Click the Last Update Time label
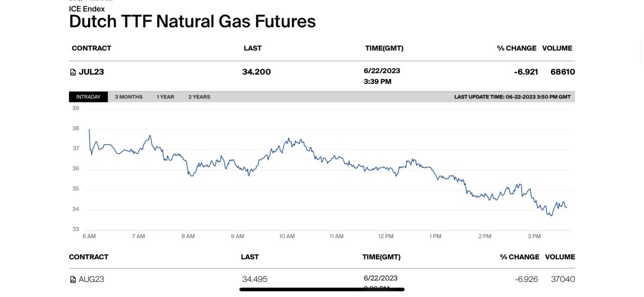 [512, 97]
